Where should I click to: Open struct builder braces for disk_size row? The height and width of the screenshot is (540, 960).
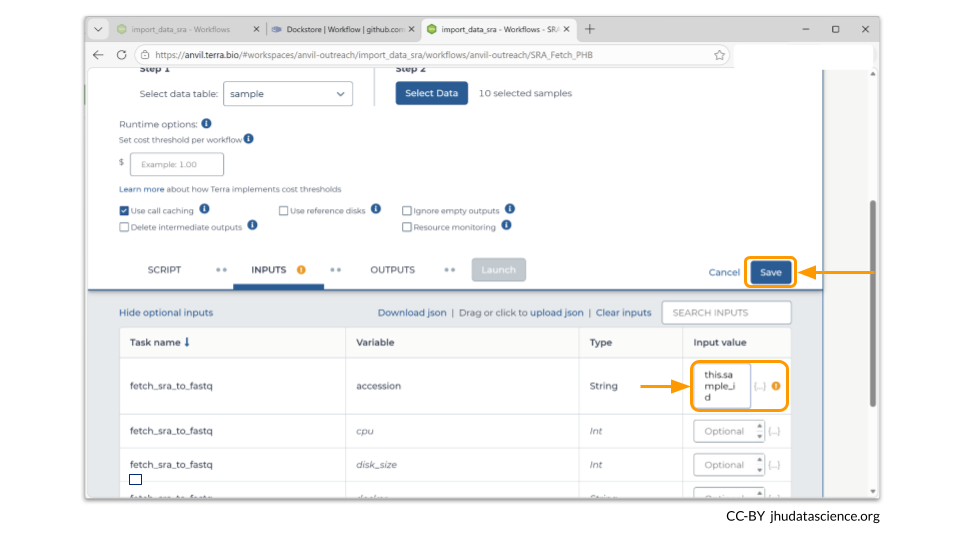point(774,465)
